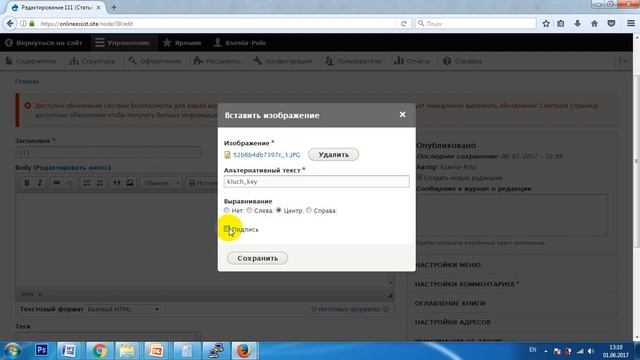Viewport: 640px width, 360px height.
Task: Select the Слева alignment radio button
Action: coord(249,210)
